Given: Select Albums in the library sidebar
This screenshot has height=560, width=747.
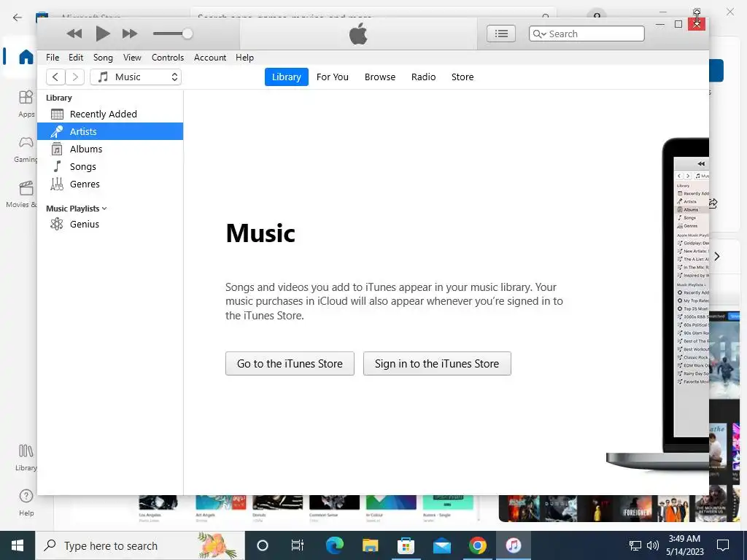Looking at the screenshot, I should (x=110, y=149).
